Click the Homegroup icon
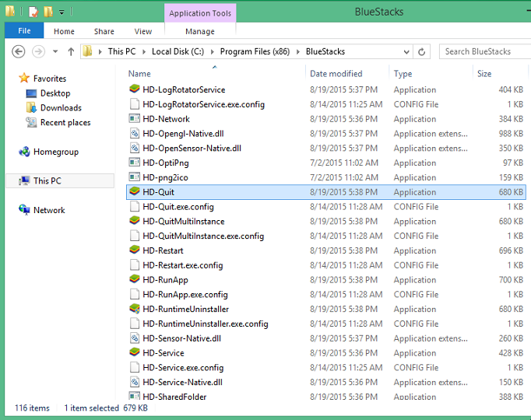The height and width of the screenshot is (420, 531). click(x=24, y=152)
